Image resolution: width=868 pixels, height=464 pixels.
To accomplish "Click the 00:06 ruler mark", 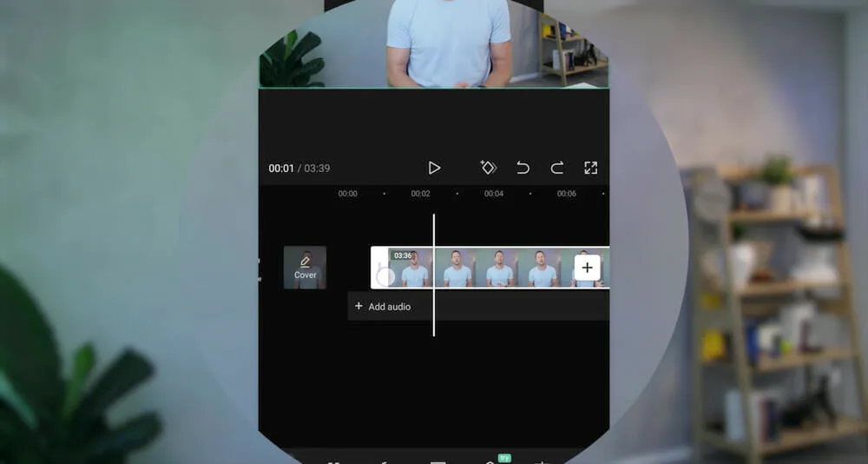I will point(566,194).
